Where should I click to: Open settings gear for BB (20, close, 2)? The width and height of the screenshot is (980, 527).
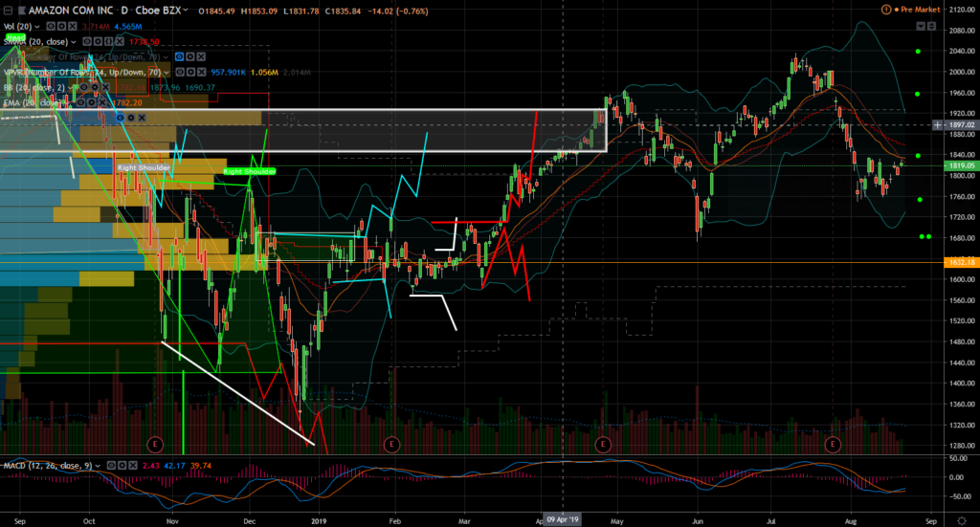pos(93,87)
